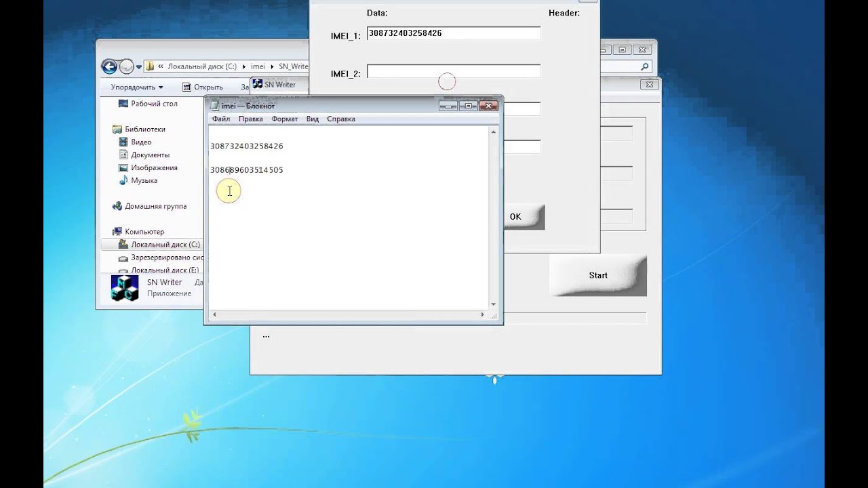
Task: Click the Notepad document icon in title bar
Action: 214,106
